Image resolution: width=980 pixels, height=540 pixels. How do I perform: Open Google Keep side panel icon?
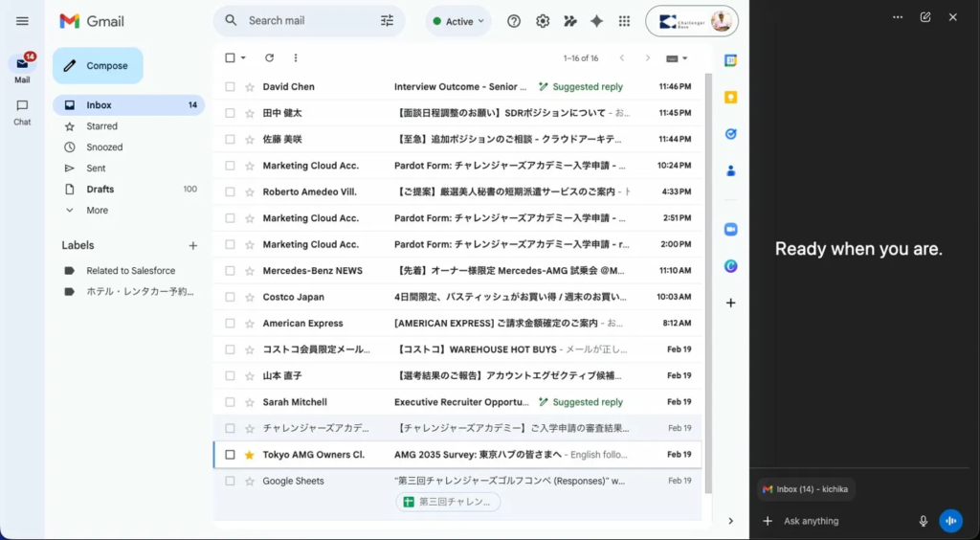(730, 98)
